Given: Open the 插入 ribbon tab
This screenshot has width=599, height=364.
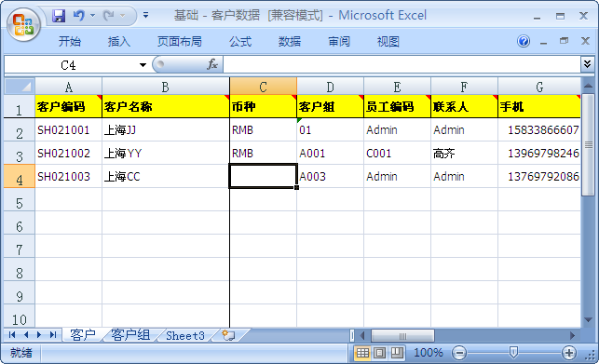Looking at the screenshot, I should point(119,41).
